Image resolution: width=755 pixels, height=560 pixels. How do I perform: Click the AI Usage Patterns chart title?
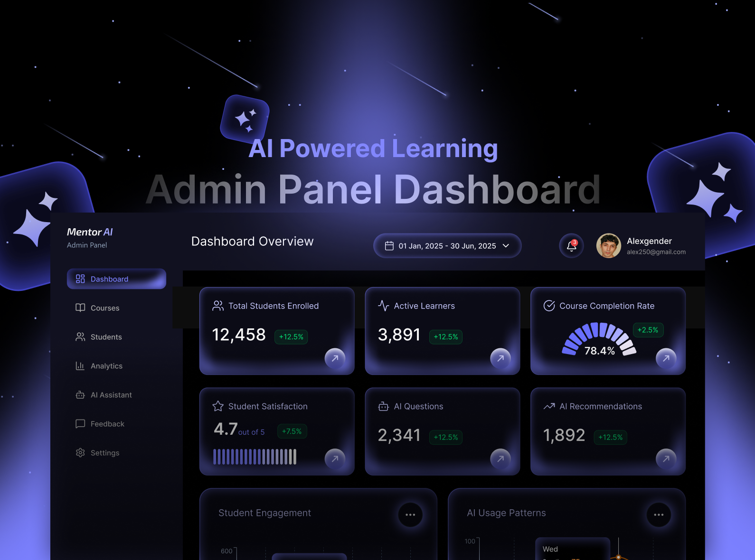[x=506, y=513]
